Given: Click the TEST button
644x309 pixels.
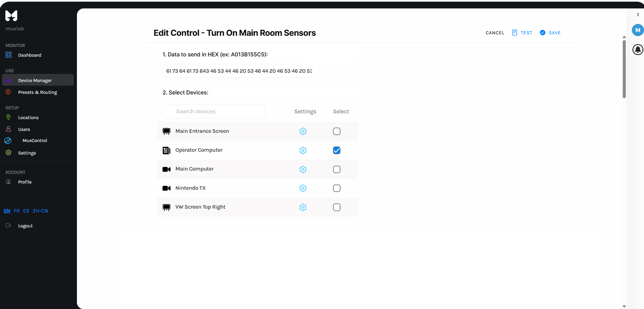Looking at the screenshot, I should [x=522, y=33].
